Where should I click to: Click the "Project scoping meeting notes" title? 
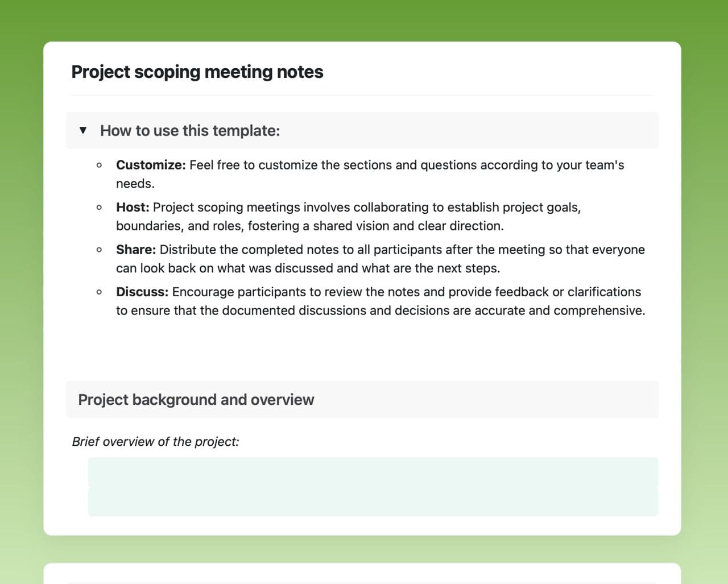[x=197, y=72]
